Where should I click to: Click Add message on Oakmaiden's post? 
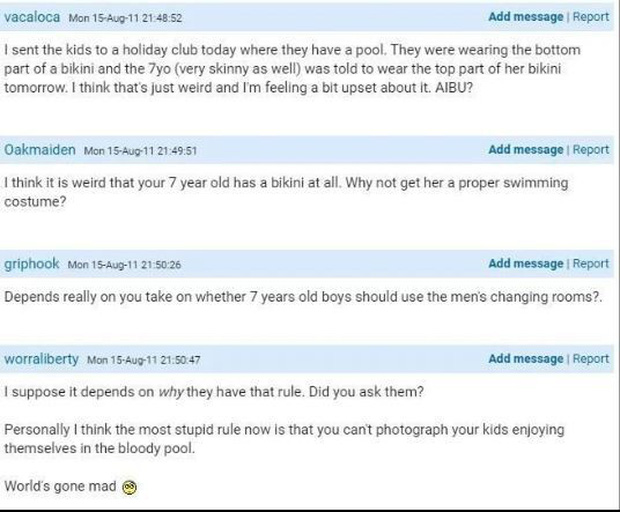526,149
